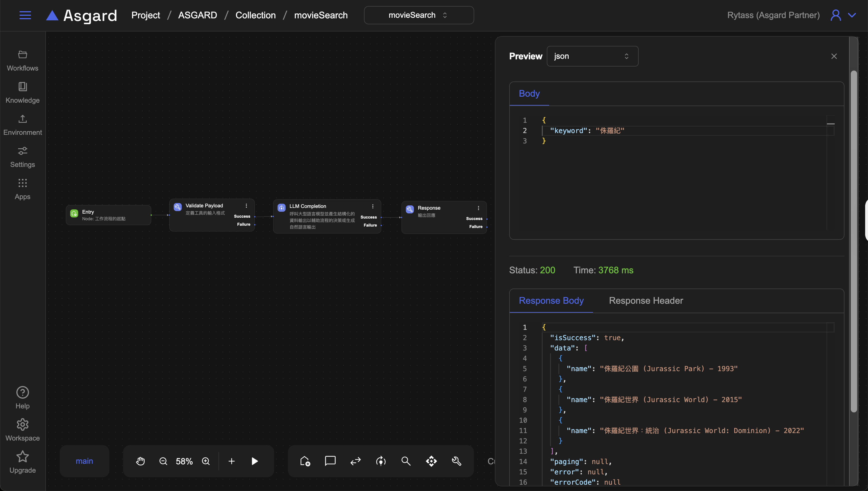Click the main branch button
This screenshot has height=491, width=868.
pos(84,461)
